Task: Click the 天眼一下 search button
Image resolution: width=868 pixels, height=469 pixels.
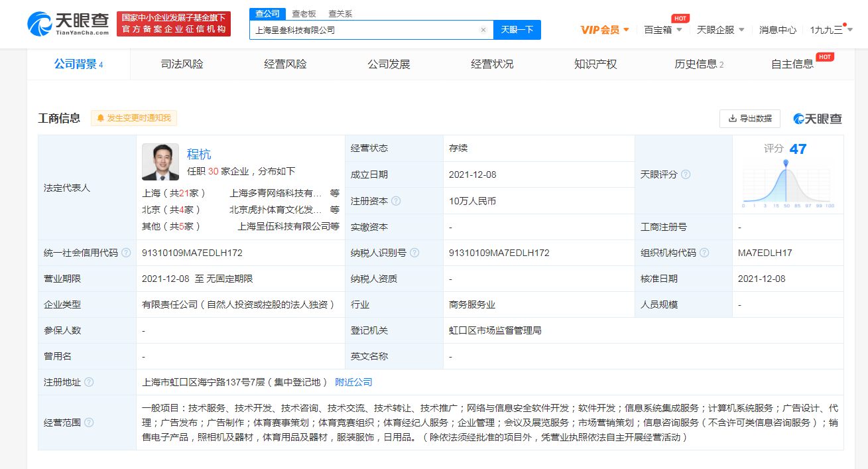Action: pos(517,30)
